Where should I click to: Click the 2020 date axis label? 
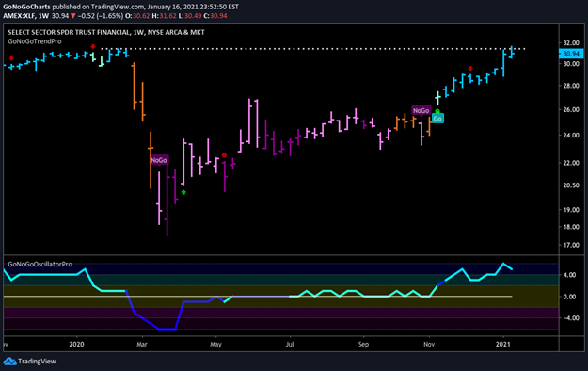tap(76, 344)
